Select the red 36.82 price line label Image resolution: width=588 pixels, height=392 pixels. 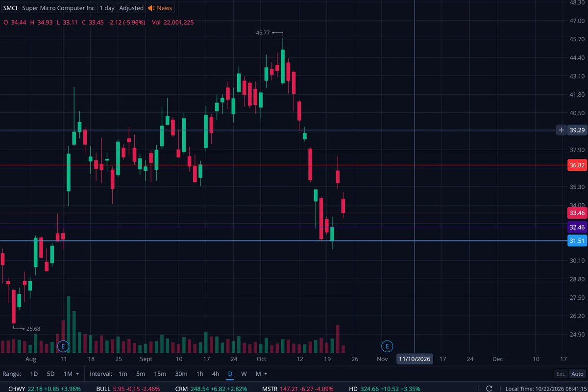point(577,166)
